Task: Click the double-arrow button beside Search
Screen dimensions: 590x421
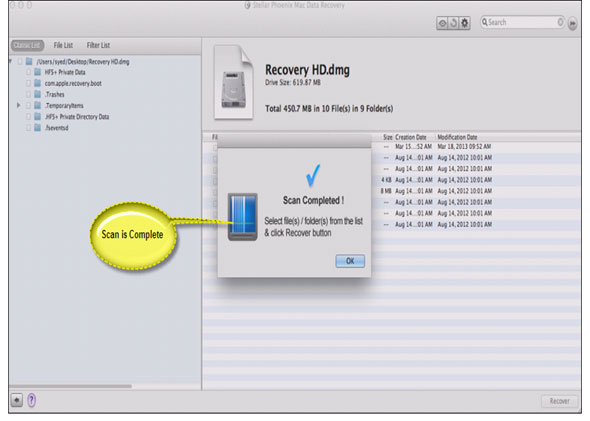Action: (x=572, y=23)
